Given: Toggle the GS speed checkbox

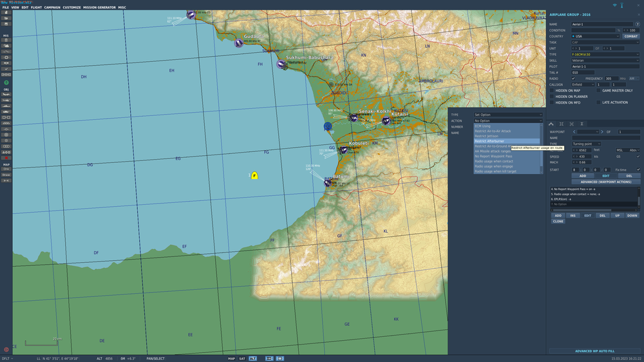Looking at the screenshot, I should click(638, 157).
